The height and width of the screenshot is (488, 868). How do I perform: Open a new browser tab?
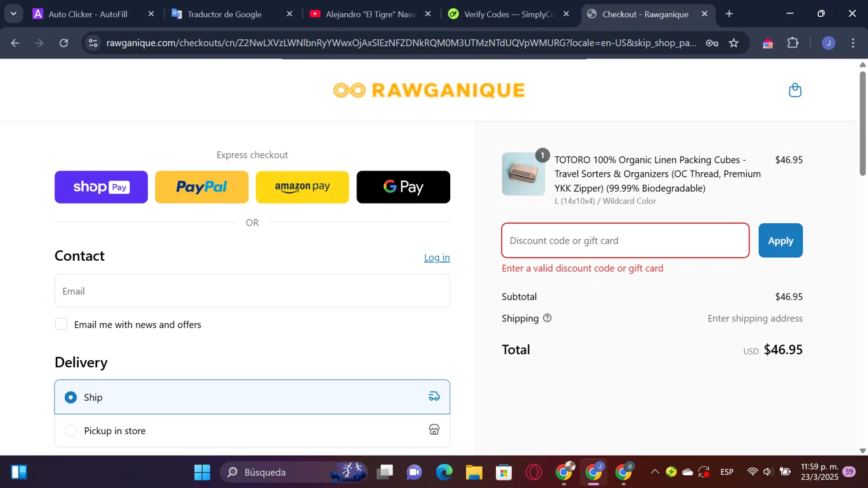[729, 14]
